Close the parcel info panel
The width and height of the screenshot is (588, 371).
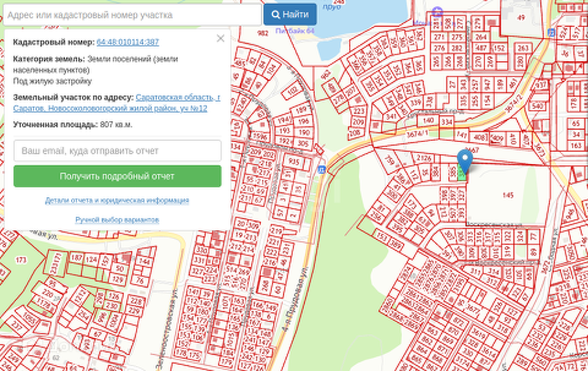(220, 38)
